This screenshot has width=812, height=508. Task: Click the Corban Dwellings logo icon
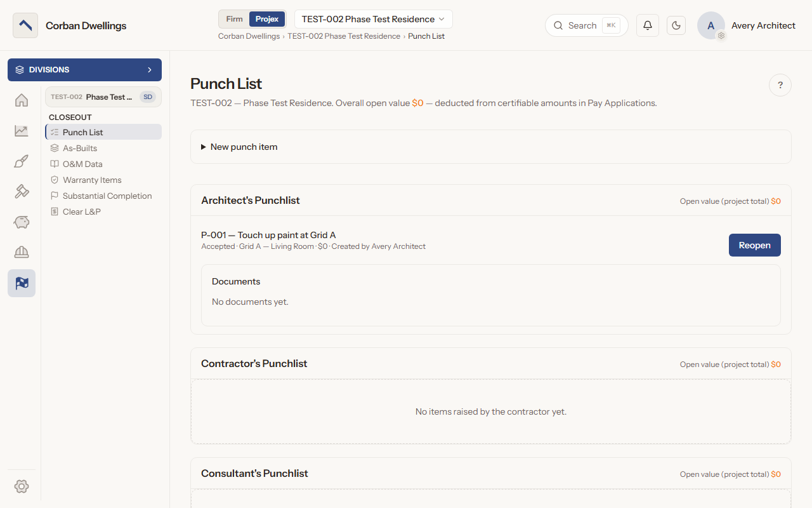click(25, 25)
